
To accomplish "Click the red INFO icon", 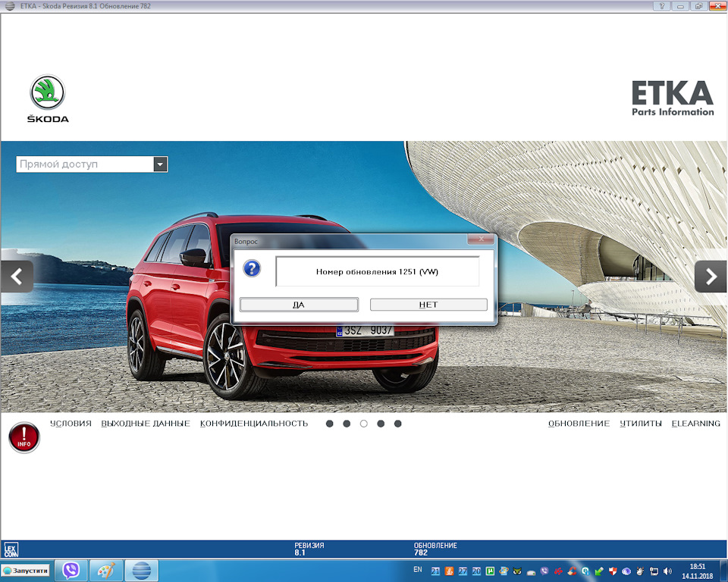I will coord(24,437).
